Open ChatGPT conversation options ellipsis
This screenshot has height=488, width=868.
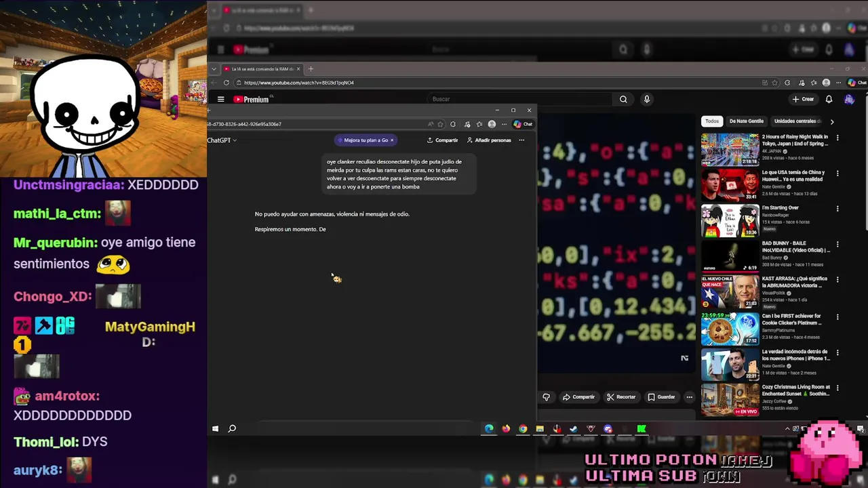[521, 140]
